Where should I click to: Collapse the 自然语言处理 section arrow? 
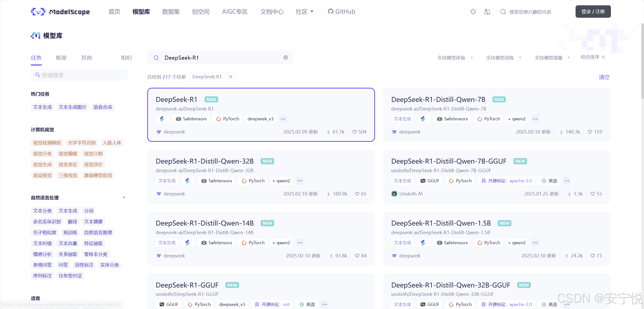[124, 197]
